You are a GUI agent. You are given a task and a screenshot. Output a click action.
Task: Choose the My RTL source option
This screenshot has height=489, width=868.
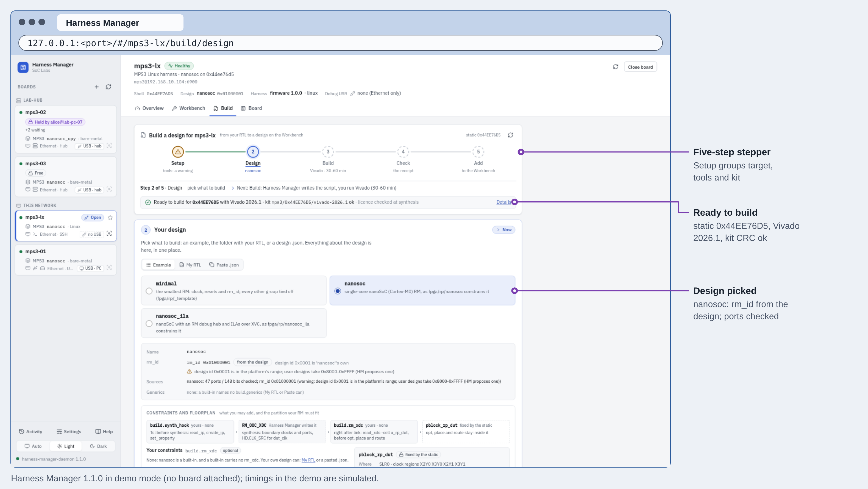click(x=190, y=265)
